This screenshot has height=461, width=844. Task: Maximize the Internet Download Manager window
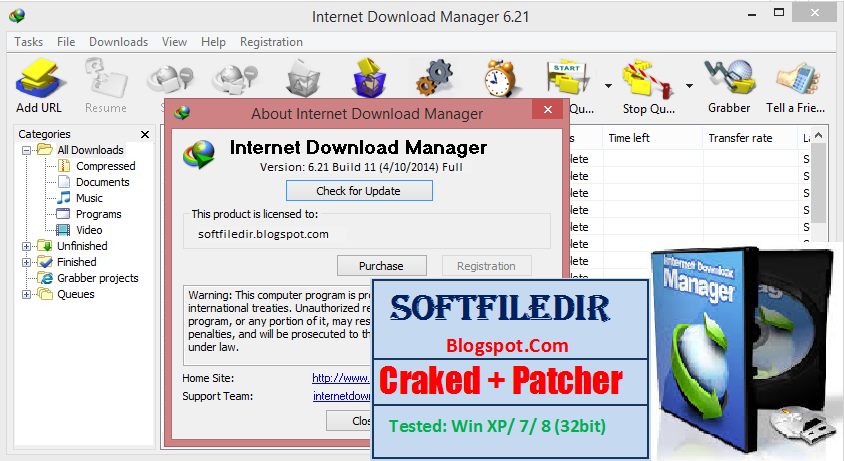coord(779,12)
